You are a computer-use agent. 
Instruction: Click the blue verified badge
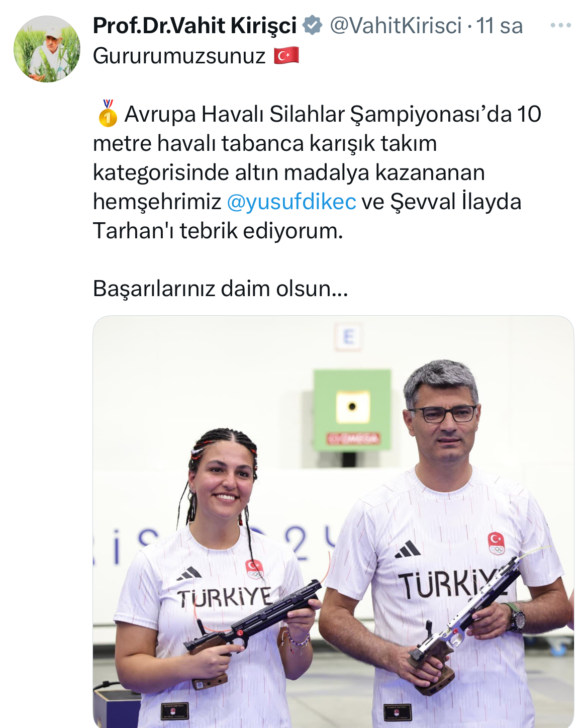tap(313, 25)
